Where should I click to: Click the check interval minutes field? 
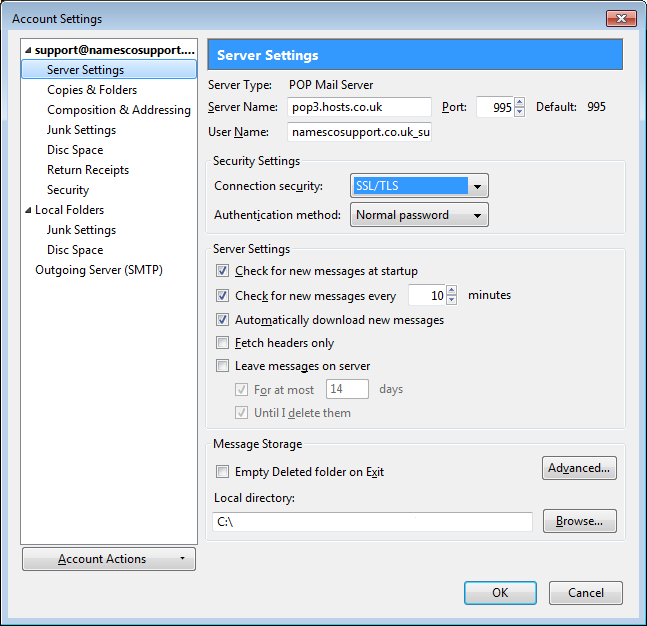click(x=427, y=295)
